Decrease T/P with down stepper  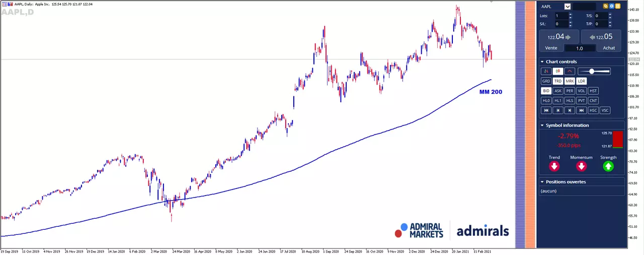click(x=610, y=26)
